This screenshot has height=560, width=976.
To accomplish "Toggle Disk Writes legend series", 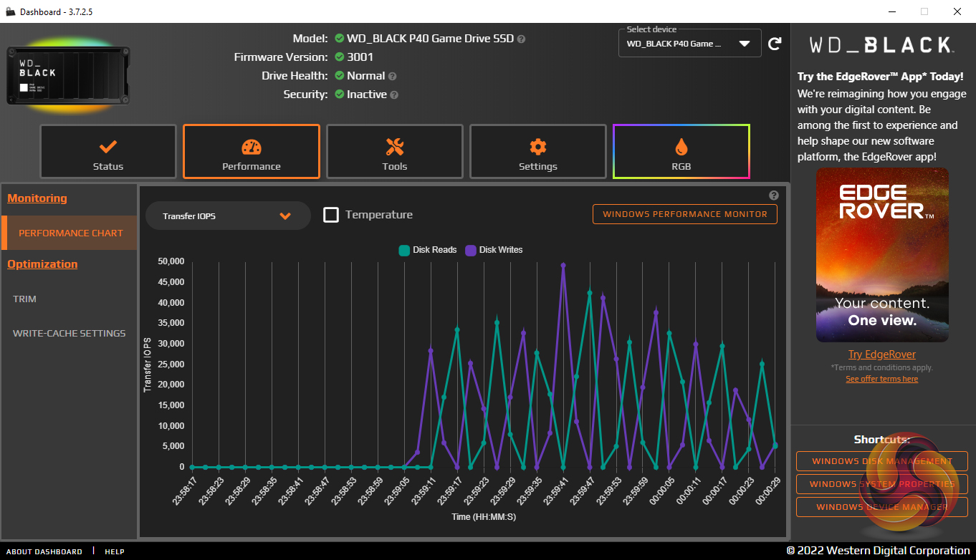I will [x=494, y=250].
